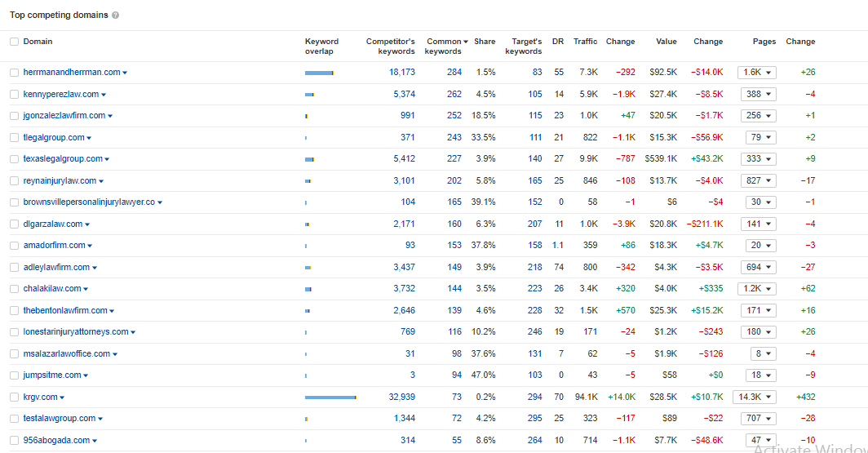Click the krgv.com keyword overlap bar
This screenshot has width=868, height=453.
(330, 397)
